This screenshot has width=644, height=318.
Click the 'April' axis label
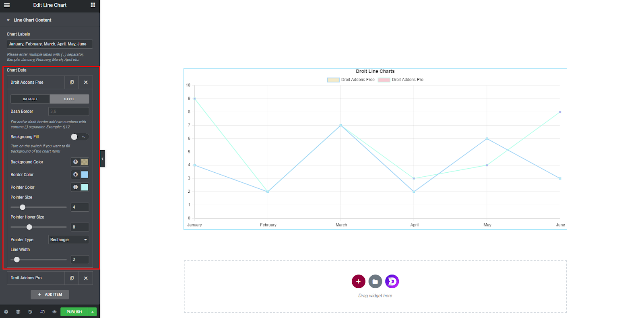coord(415,225)
